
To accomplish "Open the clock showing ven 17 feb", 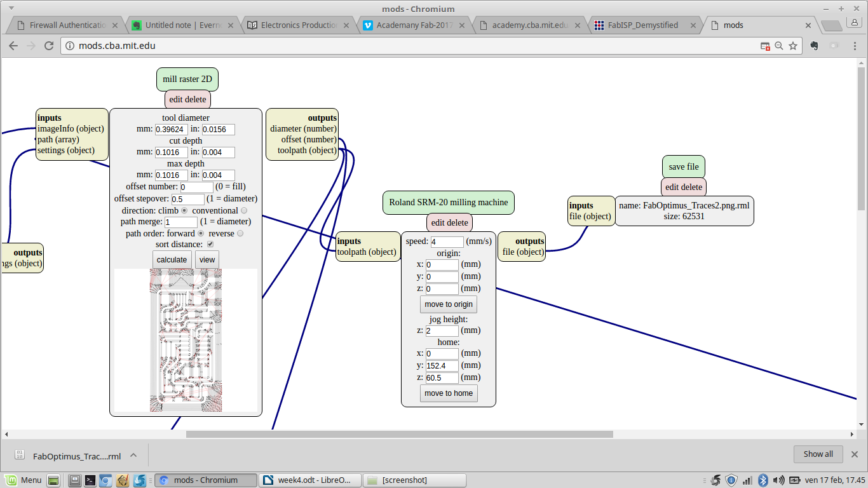I will point(836,480).
